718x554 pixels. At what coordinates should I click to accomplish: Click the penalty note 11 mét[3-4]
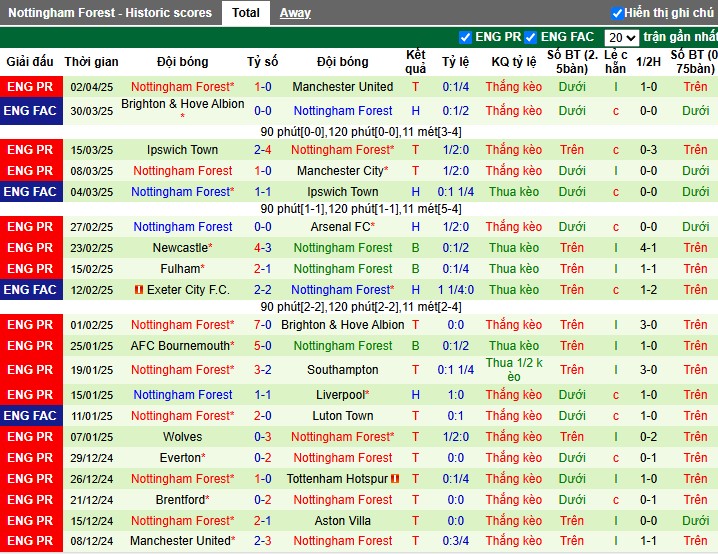(432, 132)
